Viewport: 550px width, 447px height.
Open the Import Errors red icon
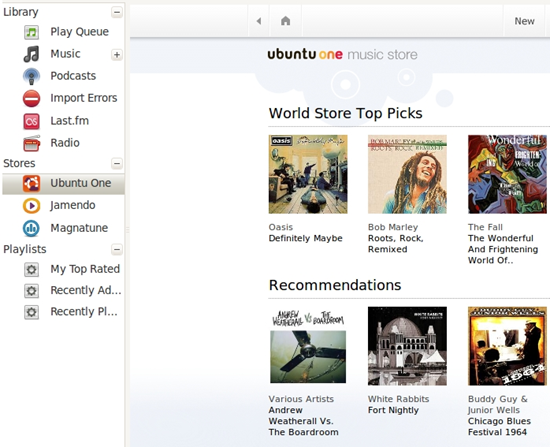pos(32,98)
